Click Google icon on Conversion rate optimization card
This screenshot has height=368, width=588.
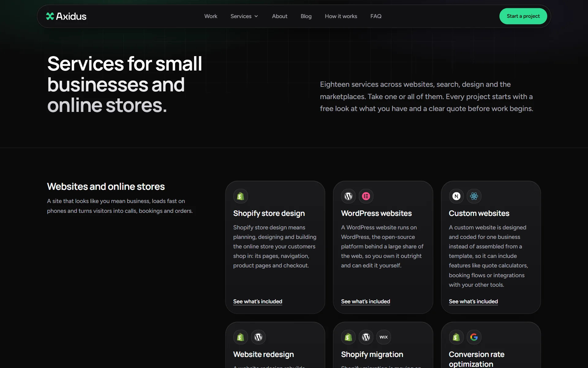coord(474,337)
